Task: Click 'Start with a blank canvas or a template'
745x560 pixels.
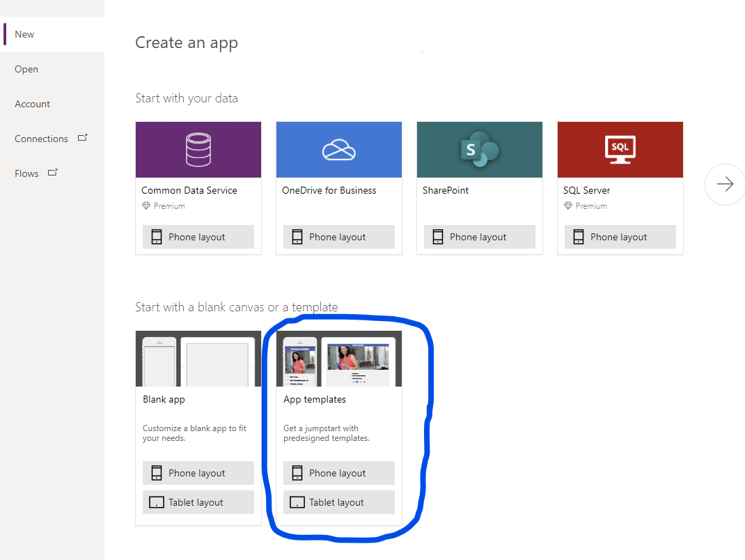Action: pyautogui.click(x=237, y=307)
